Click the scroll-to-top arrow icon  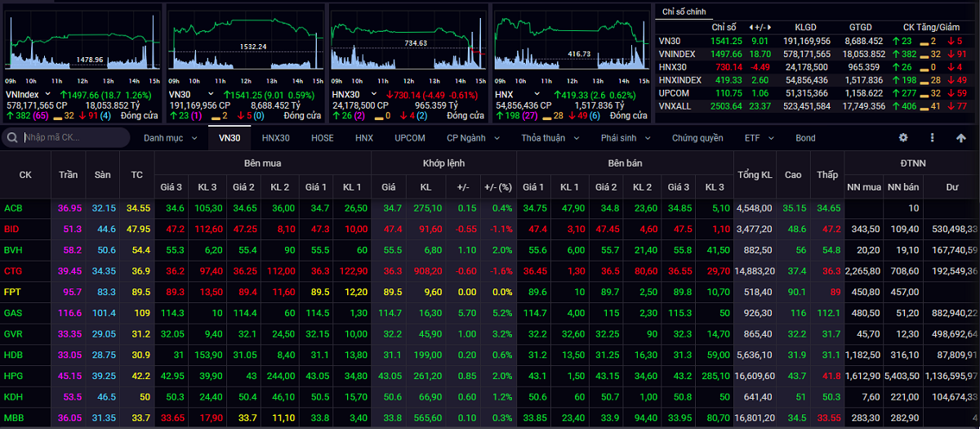pos(961,138)
